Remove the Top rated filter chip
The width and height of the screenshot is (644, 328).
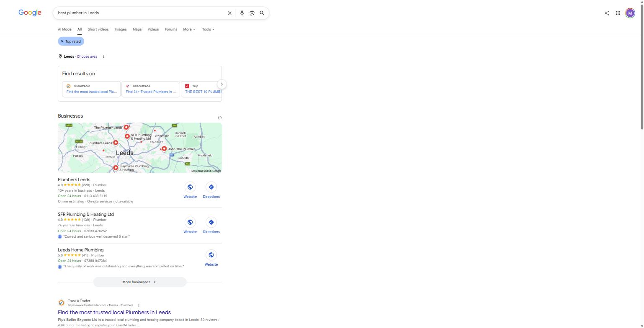point(62,41)
